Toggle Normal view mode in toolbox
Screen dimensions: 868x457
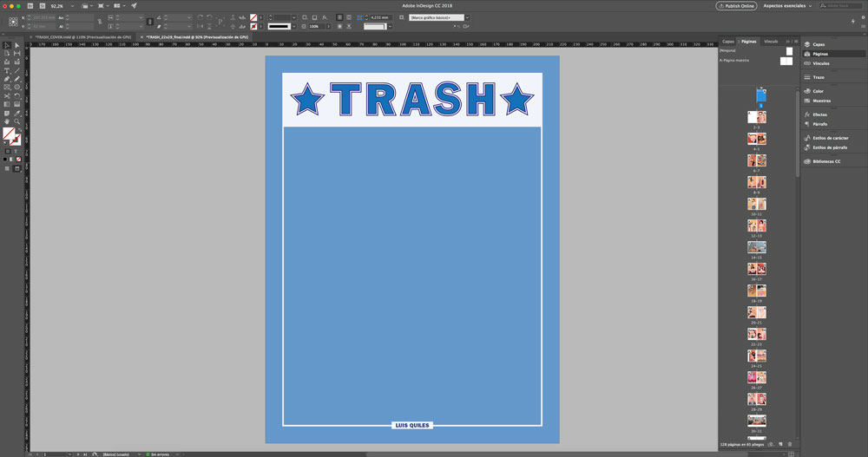[7, 169]
